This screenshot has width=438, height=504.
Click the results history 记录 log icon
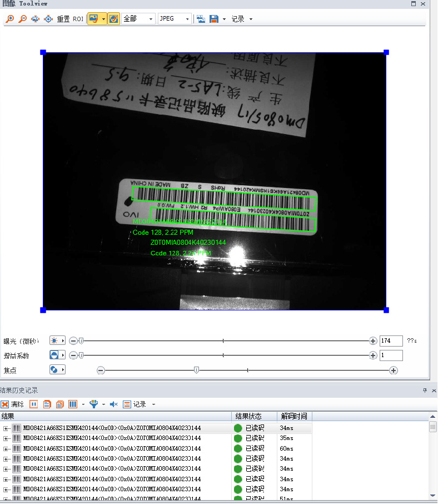127,404
